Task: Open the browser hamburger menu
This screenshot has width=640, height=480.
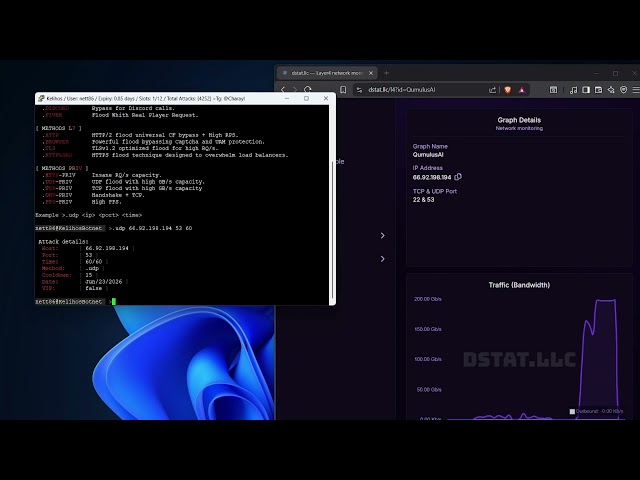Action: (636, 90)
